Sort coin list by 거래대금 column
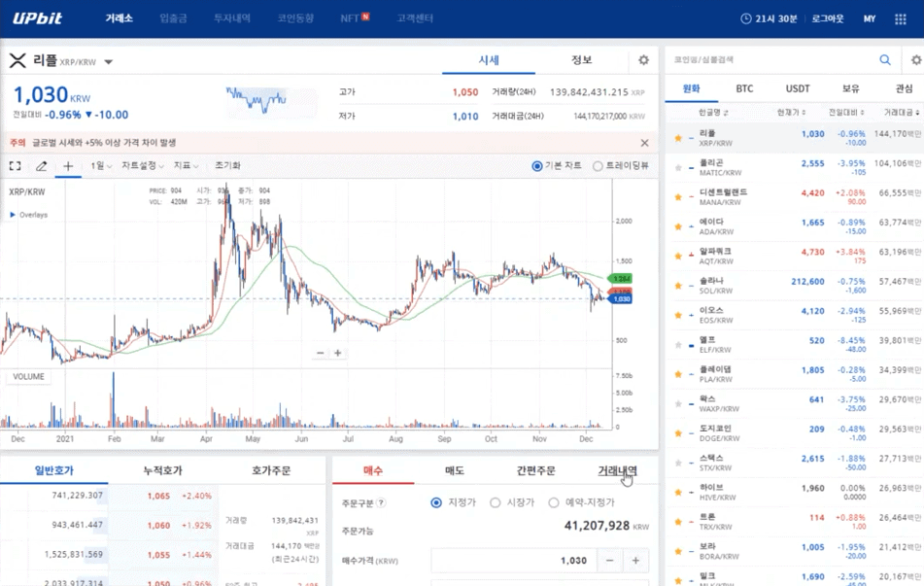Viewport: 924px width, 586px height. pyautogui.click(x=901, y=112)
